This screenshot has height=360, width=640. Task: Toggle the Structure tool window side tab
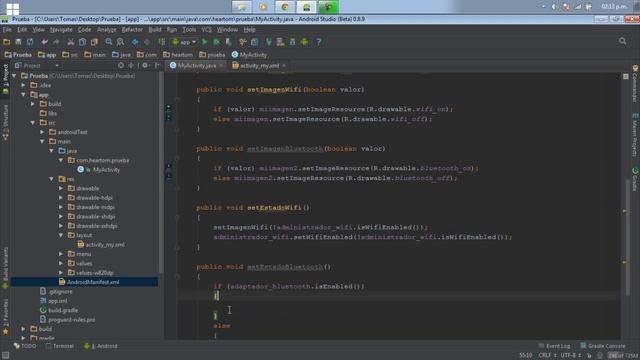point(5,122)
